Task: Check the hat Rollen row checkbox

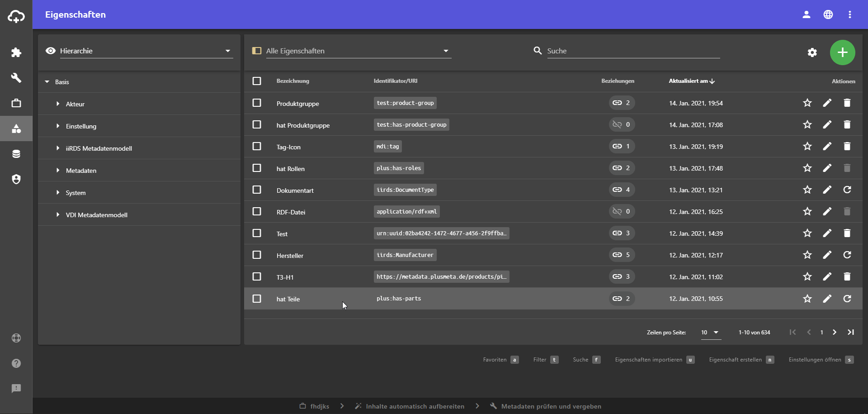Action: pos(257,168)
